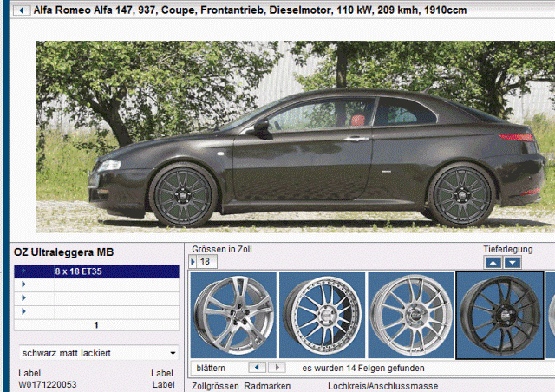Screen dimensions: 555x392
Task: Click the arrow next to the 18 size
Action: tap(193, 262)
